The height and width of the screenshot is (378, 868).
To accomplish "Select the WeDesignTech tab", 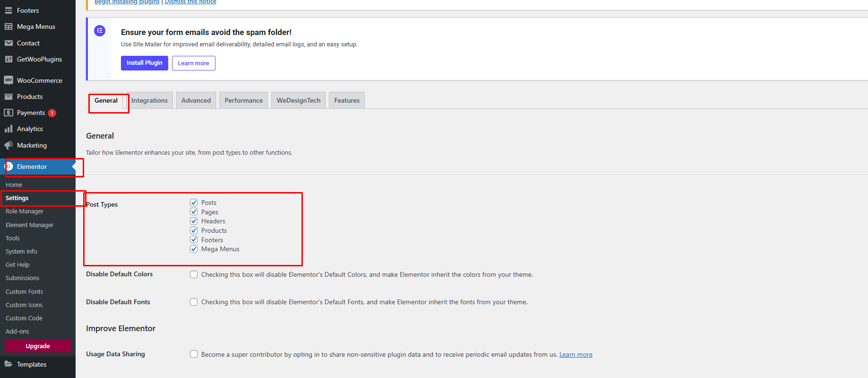I will pyautogui.click(x=299, y=100).
